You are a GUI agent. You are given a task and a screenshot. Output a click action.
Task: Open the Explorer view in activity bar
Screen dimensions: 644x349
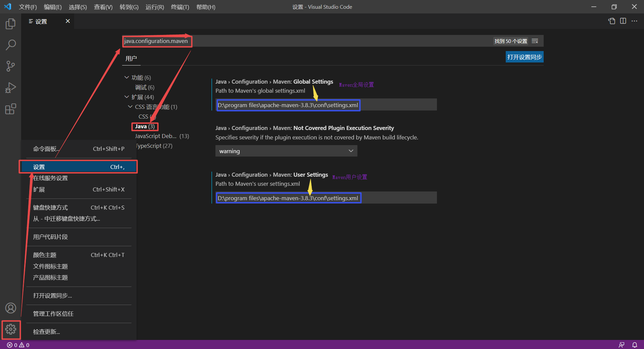tap(10, 24)
